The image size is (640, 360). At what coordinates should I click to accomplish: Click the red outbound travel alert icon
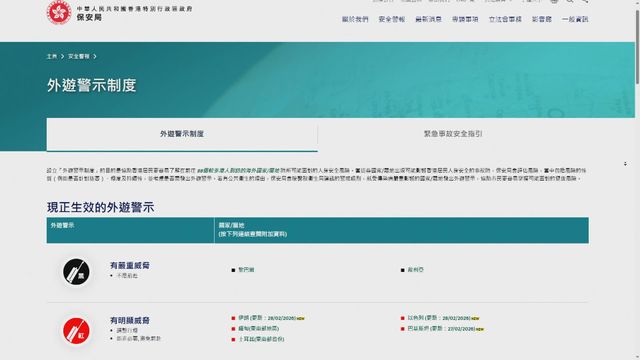coord(76,331)
